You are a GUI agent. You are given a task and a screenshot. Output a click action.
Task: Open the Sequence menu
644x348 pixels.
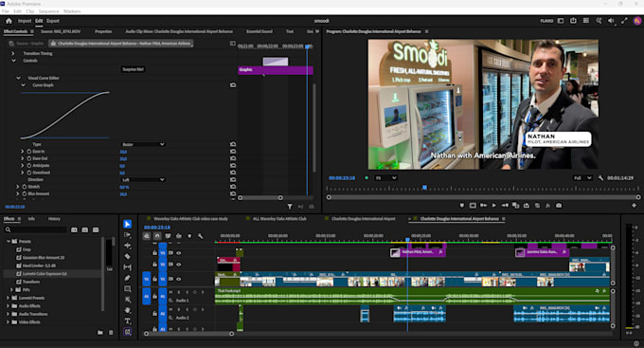pyautogui.click(x=48, y=11)
